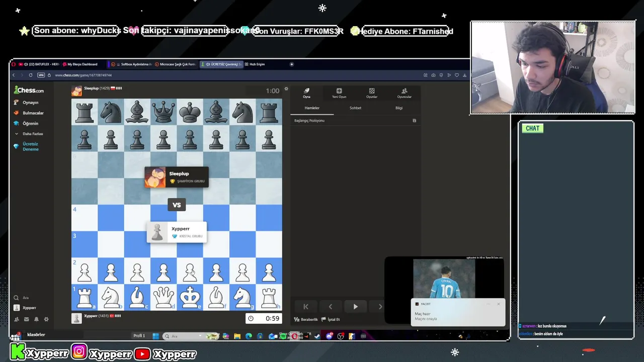
Task: Open board settings gear near clock
Action: point(286,89)
